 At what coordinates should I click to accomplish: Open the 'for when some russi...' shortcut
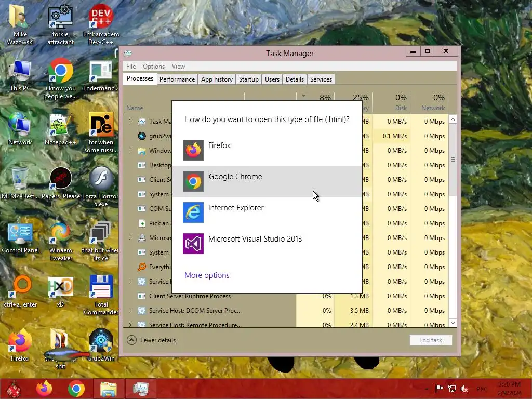click(101, 132)
